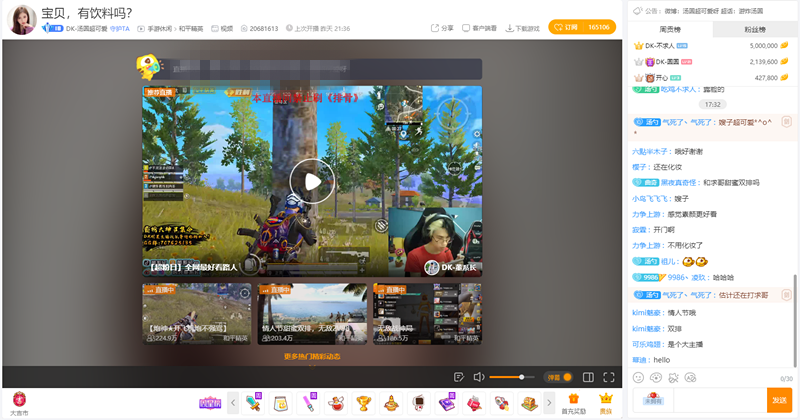This screenshot has width=800, height=420.
Task: Click username kimi魅豪 saying 情人节哦
Action: (x=646, y=313)
